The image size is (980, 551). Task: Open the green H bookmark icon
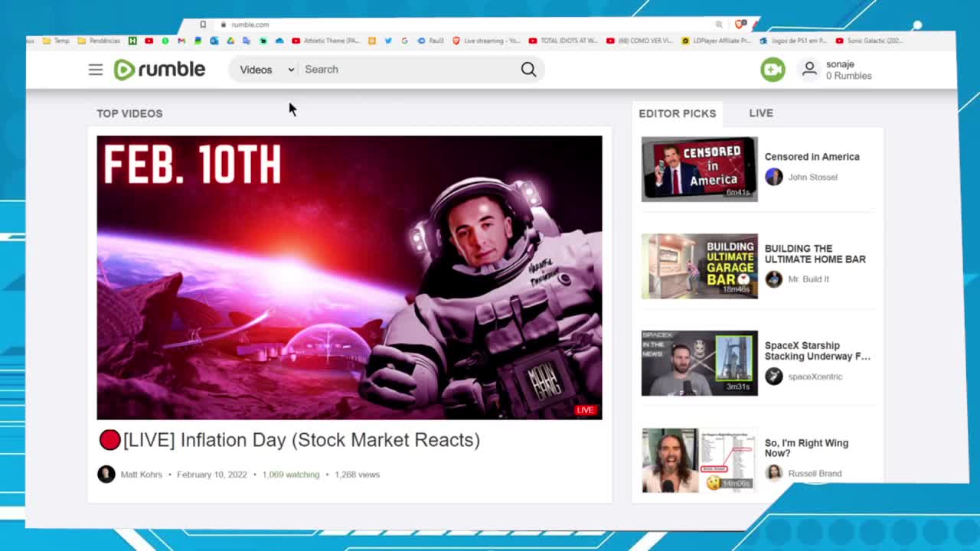tap(132, 41)
